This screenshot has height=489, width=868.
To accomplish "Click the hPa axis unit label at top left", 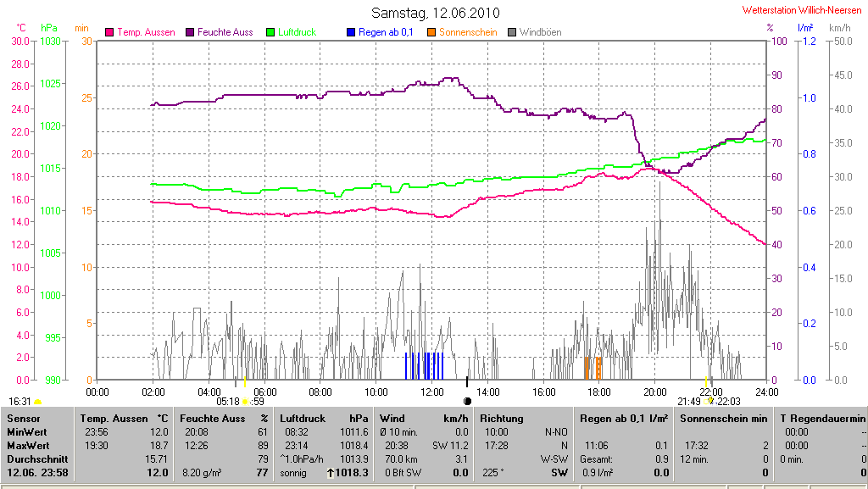I will 49,28.
